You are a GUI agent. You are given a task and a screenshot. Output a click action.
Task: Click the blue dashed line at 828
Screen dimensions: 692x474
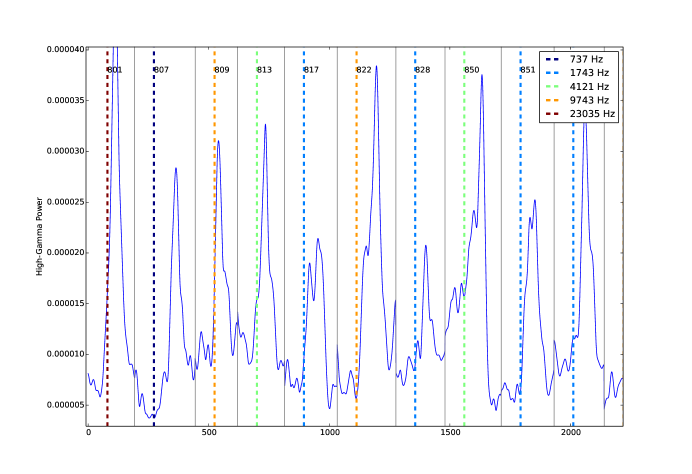415,238
